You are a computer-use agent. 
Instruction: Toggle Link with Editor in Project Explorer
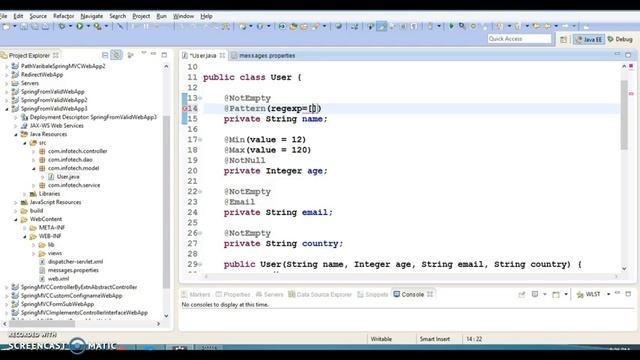116,55
